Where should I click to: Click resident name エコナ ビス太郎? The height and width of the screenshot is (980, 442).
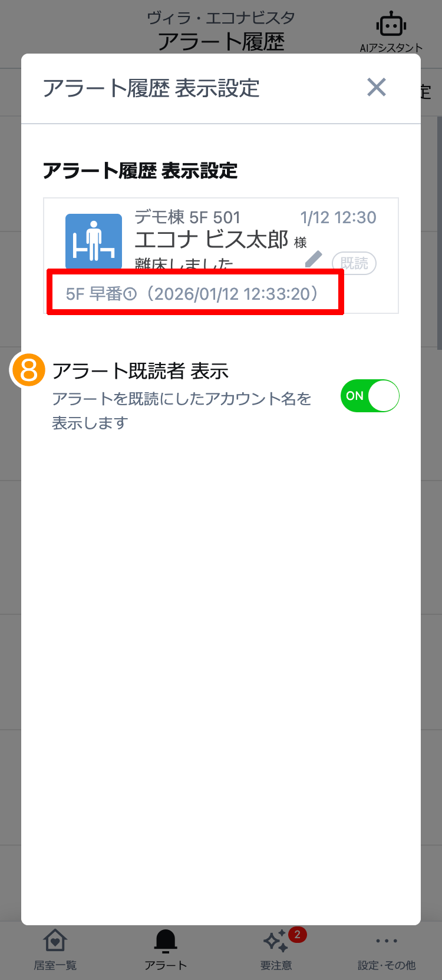[211, 240]
